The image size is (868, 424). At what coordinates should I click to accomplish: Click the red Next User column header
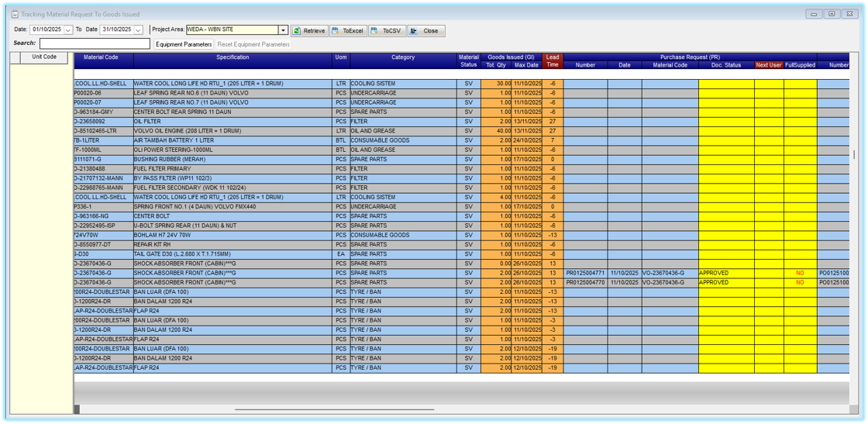[x=769, y=65]
